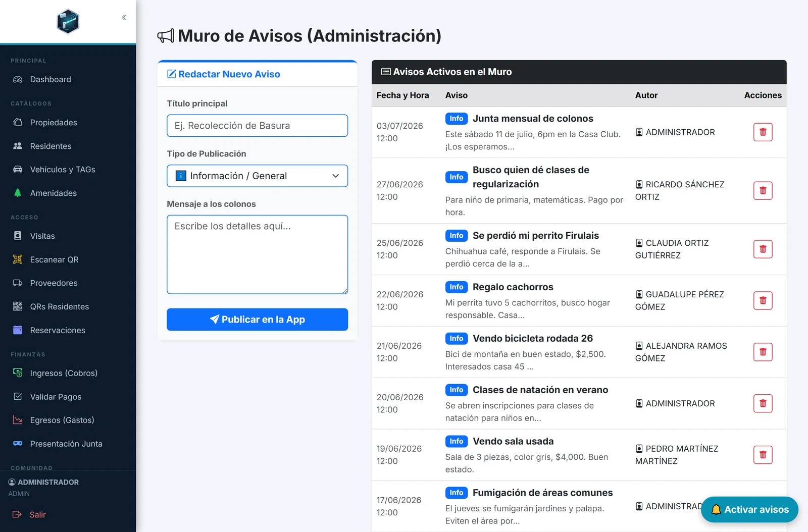Delete the 'Clases de natación en verano' notice
Viewport: 808px width, 532px height.
tap(763, 404)
